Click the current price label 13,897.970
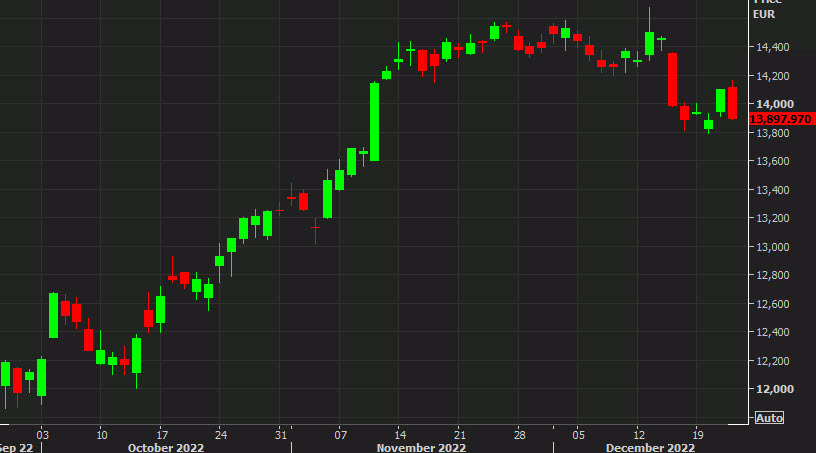The height and width of the screenshot is (453, 816). point(780,119)
